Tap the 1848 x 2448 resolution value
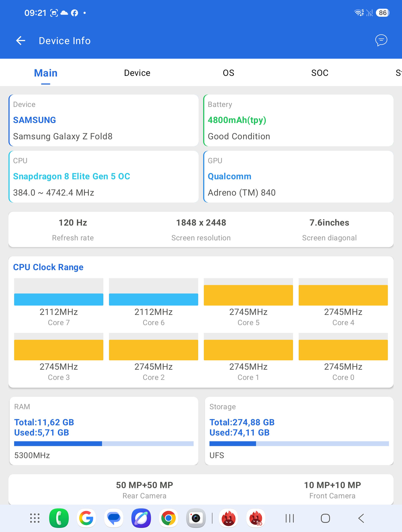402x532 pixels. click(201, 223)
